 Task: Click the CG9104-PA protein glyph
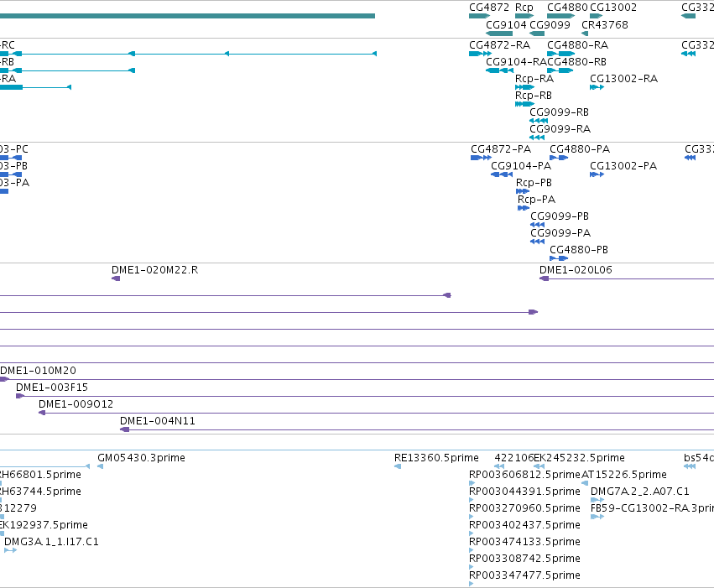(x=502, y=174)
